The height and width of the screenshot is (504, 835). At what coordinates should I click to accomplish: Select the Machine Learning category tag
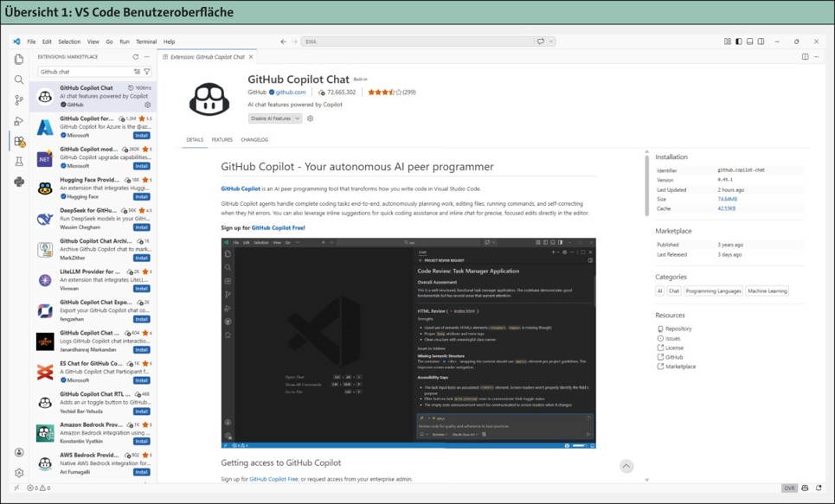pyautogui.click(x=767, y=291)
